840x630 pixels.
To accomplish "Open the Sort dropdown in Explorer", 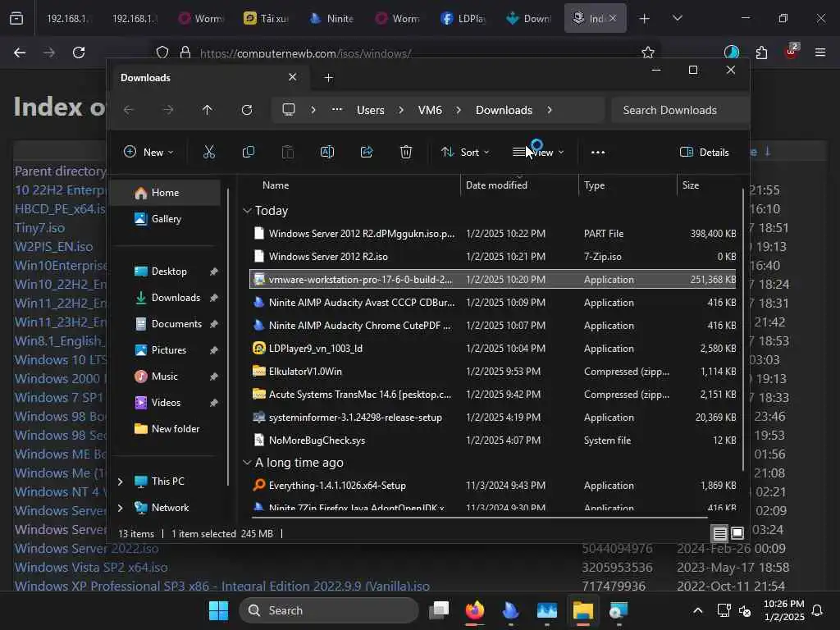I will pos(465,152).
